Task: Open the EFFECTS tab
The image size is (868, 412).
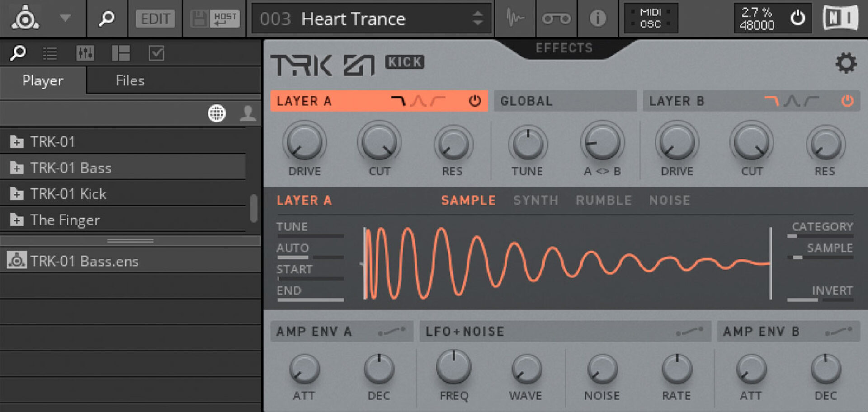Action: [x=564, y=48]
